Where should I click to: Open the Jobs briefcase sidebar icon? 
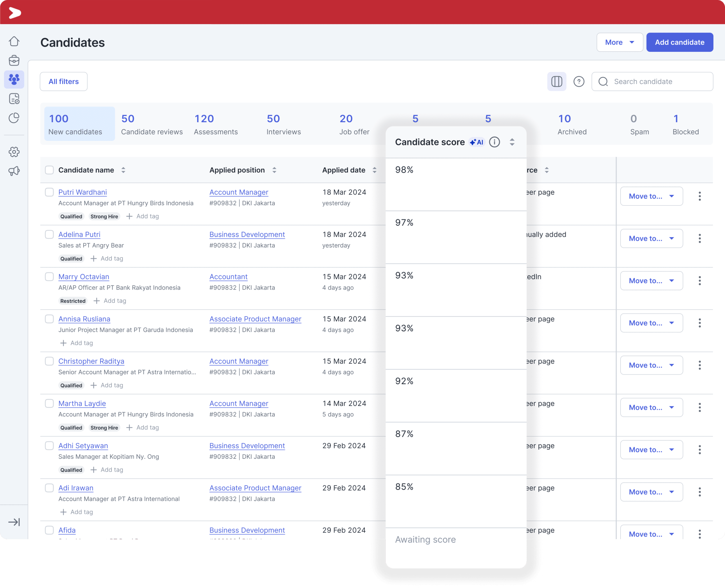pyautogui.click(x=14, y=61)
